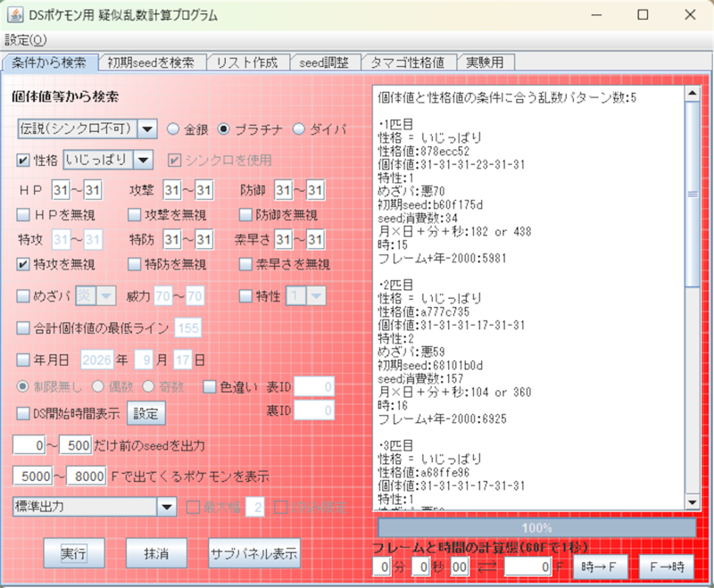The image size is (714, 588).
Task: Click the results vertical scrollbar thumb
Action: click(693, 195)
